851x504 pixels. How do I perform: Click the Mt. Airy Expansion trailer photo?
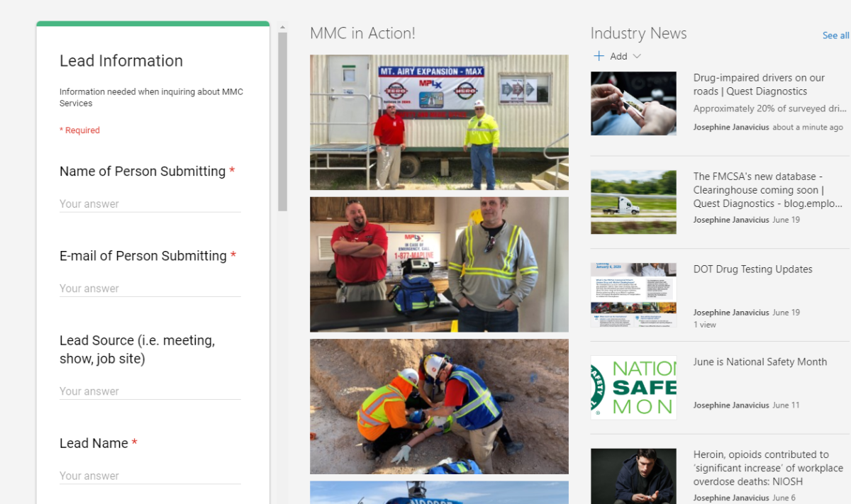click(x=439, y=122)
